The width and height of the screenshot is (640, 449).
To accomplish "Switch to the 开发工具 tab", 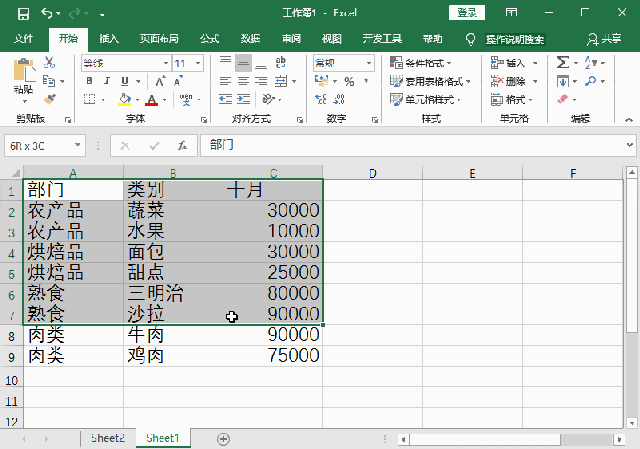I will click(x=382, y=39).
